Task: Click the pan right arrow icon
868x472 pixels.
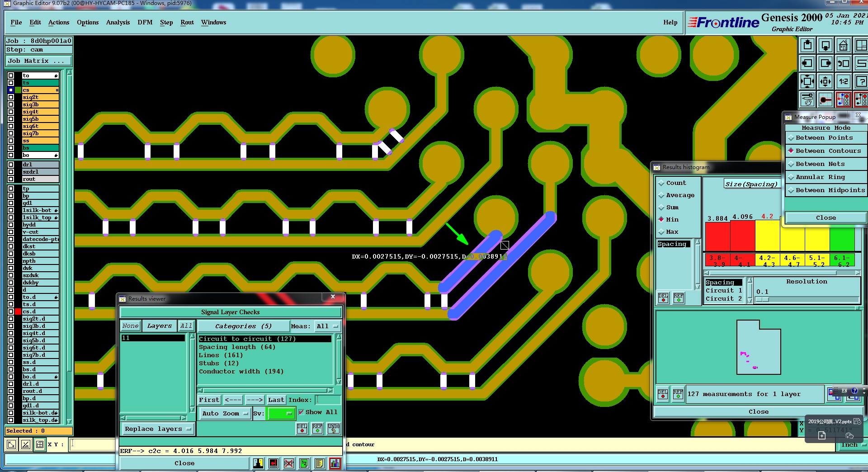Action: pyautogui.click(x=826, y=63)
